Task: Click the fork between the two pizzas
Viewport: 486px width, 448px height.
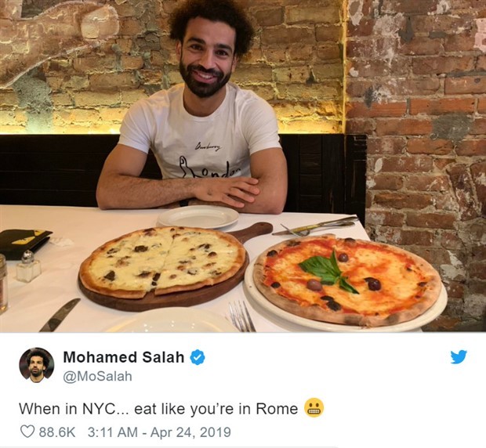Action: [241, 316]
